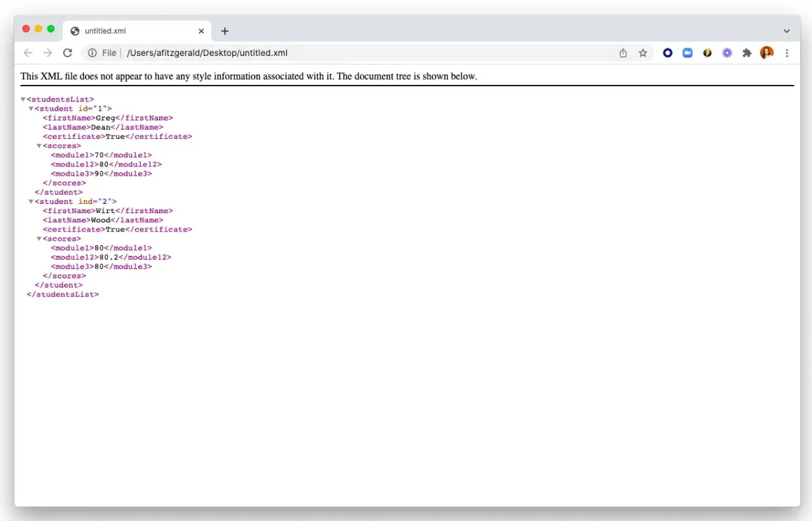Collapse the student ind="2" node

(31, 202)
